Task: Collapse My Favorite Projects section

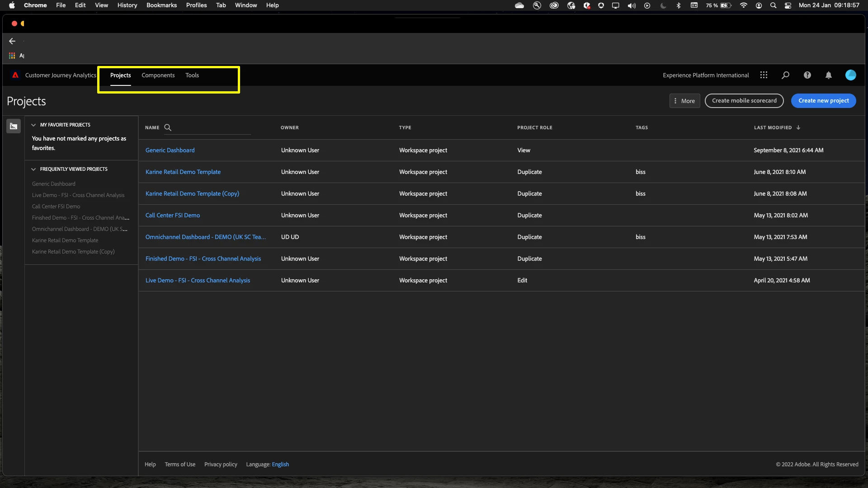Action: pos(33,125)
